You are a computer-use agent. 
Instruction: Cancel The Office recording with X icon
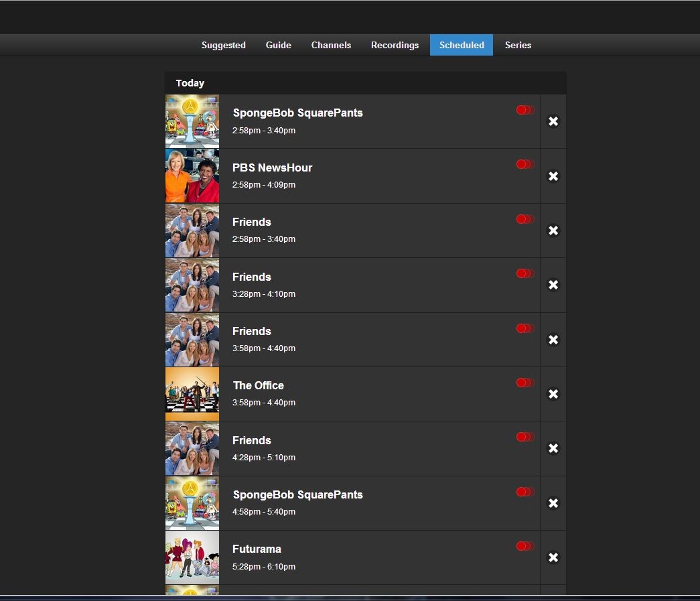tap(553, 394)
